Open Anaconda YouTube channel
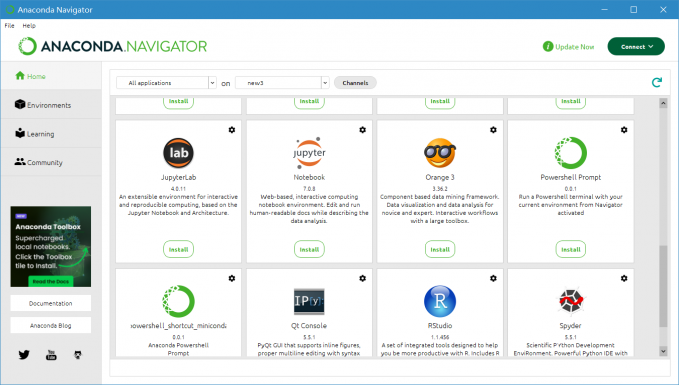Screen dimensions: 679x385 (x=51, y=355)
